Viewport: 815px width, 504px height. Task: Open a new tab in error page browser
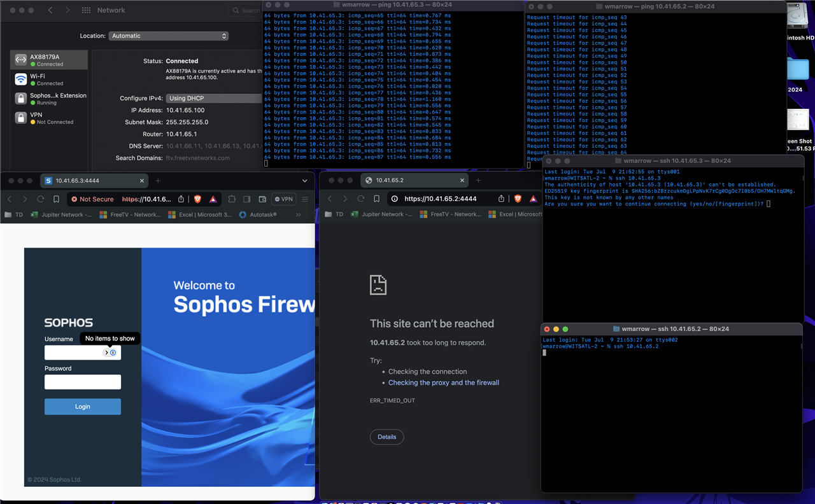pos(478,181)
